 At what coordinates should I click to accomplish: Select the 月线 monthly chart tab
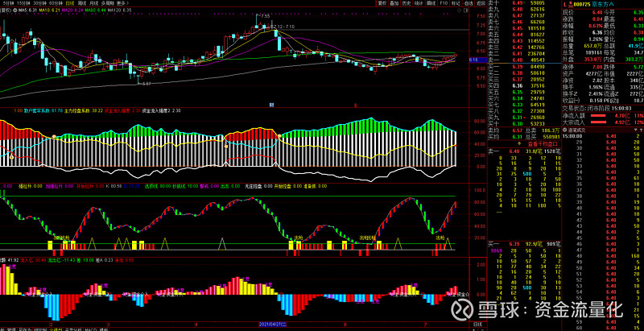pos(93,3)
